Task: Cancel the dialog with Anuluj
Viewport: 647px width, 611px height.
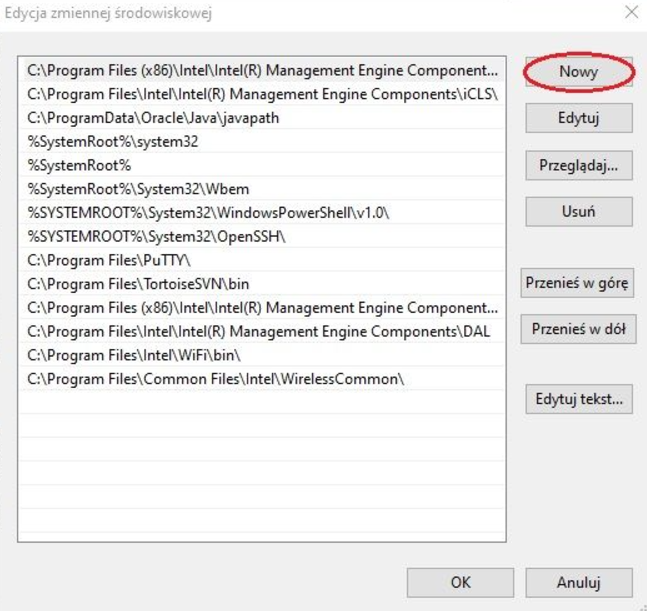Action: pos(578,582)
